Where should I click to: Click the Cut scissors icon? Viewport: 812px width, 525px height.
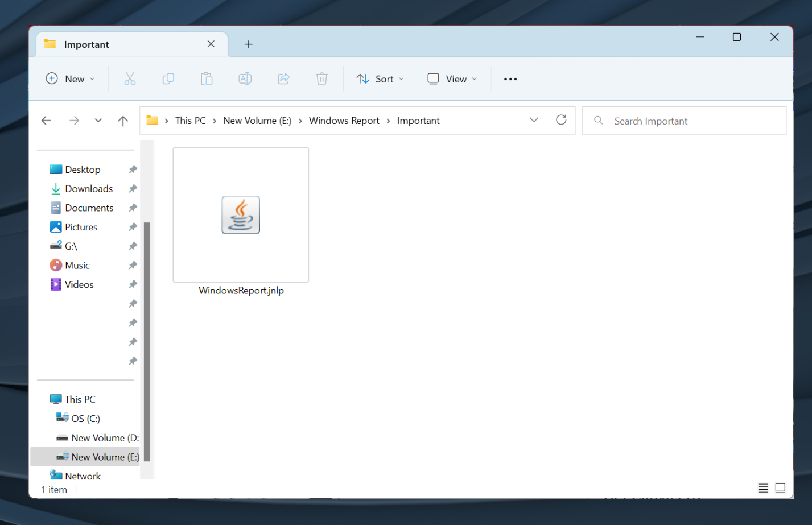click(x=130, y=79)
